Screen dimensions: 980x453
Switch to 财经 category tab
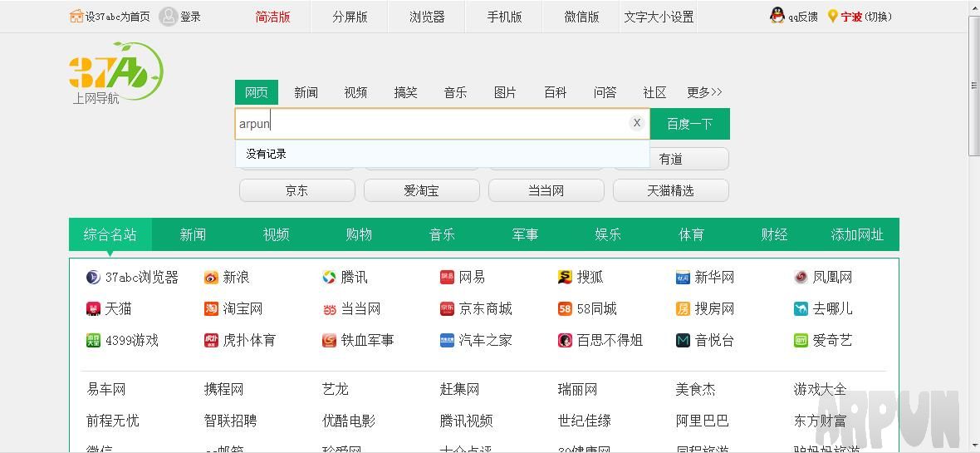click(x=774, y=234)
